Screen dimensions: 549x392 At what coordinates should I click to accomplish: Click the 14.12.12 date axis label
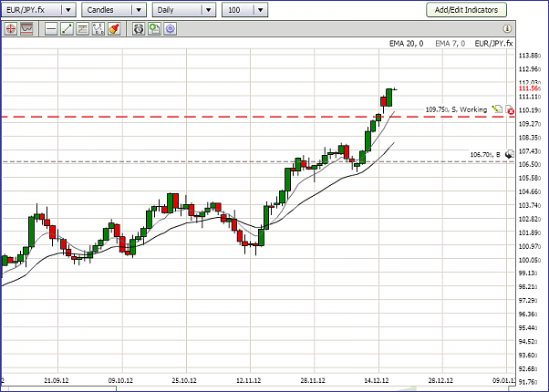point(377,380)
